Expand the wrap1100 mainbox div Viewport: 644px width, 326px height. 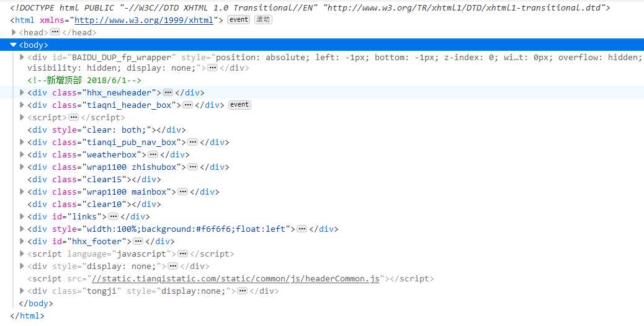click(x=22, y=192)
